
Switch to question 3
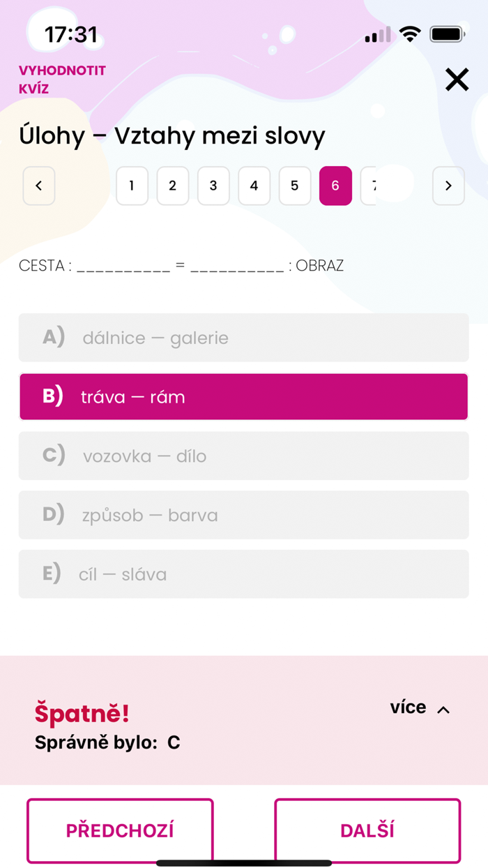[x=213, y=186]
